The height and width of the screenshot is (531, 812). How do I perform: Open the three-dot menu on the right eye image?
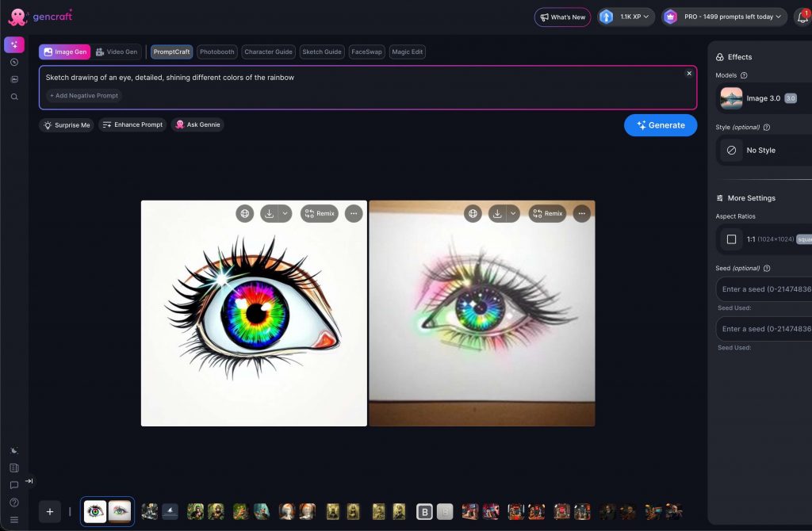582,213
